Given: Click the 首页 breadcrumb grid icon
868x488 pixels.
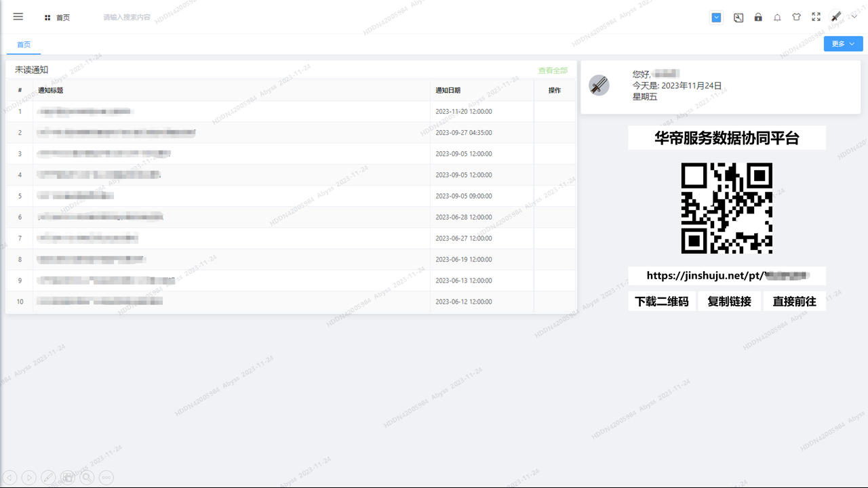Looking at the screenshot, I should (x=47, y=18).
